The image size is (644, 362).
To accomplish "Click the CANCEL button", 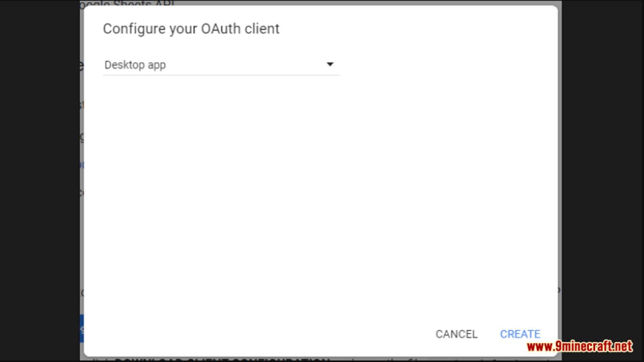I will pos(457,334).
